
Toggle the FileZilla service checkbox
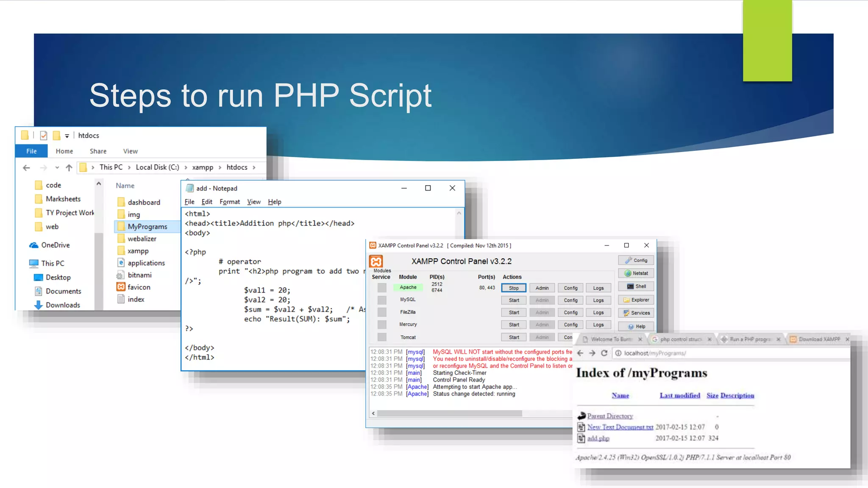(382, 312)
